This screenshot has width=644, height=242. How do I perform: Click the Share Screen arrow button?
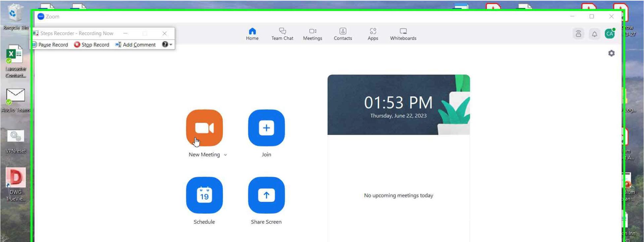(266, 195)
